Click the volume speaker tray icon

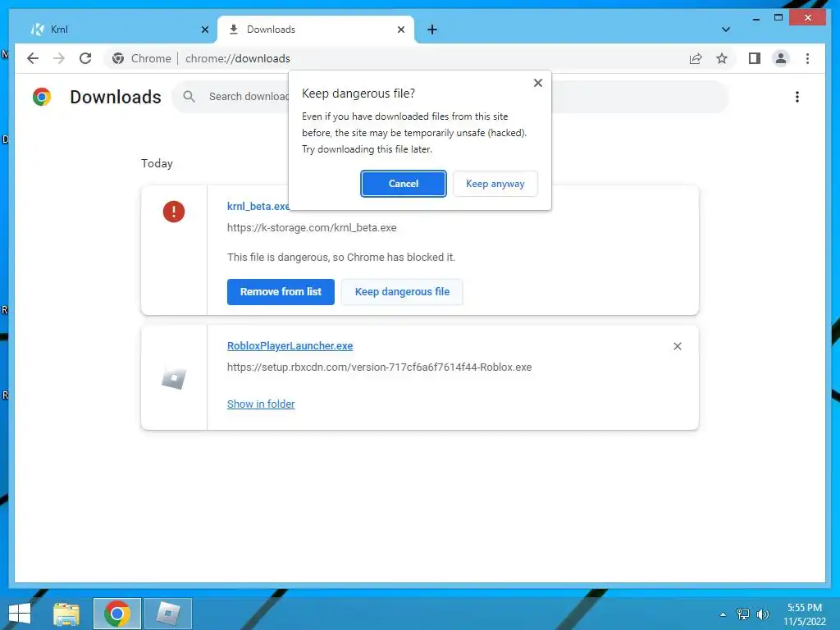pyautogui.click(x=762, y=614)
